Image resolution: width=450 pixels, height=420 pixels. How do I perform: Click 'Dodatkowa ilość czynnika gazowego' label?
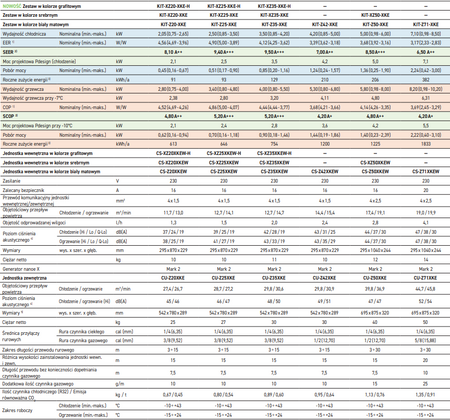tap(38, 384)
